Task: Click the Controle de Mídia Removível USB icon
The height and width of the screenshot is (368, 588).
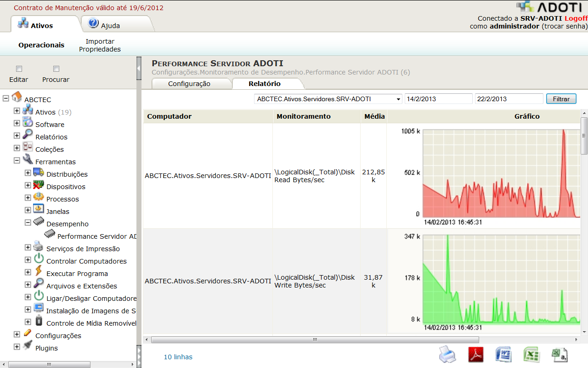Action: (39, 321)
